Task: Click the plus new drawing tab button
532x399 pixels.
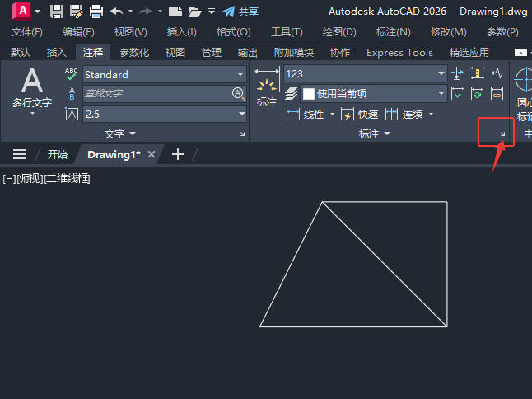Action: tap(178, 154)
